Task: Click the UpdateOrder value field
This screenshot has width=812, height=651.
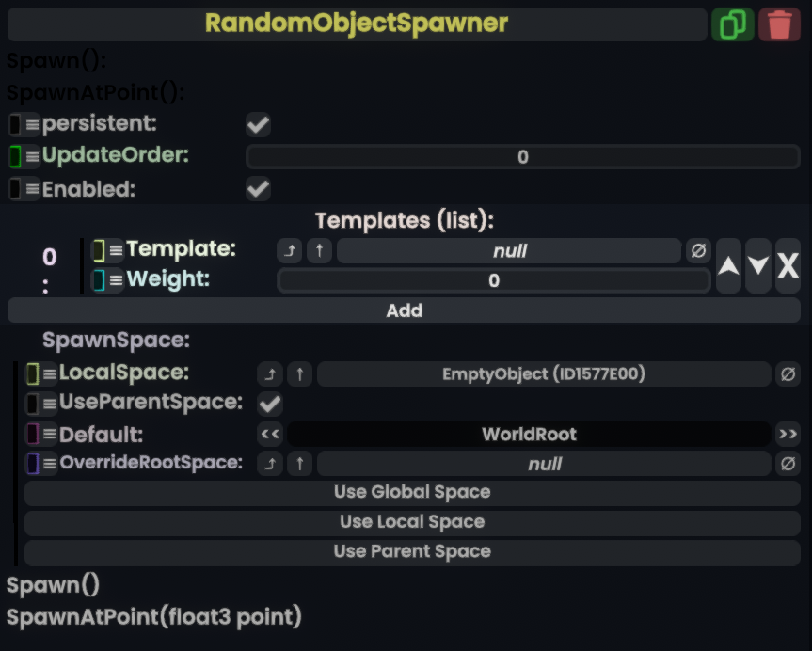Action: pyautogui.click(x=522, y=157)
